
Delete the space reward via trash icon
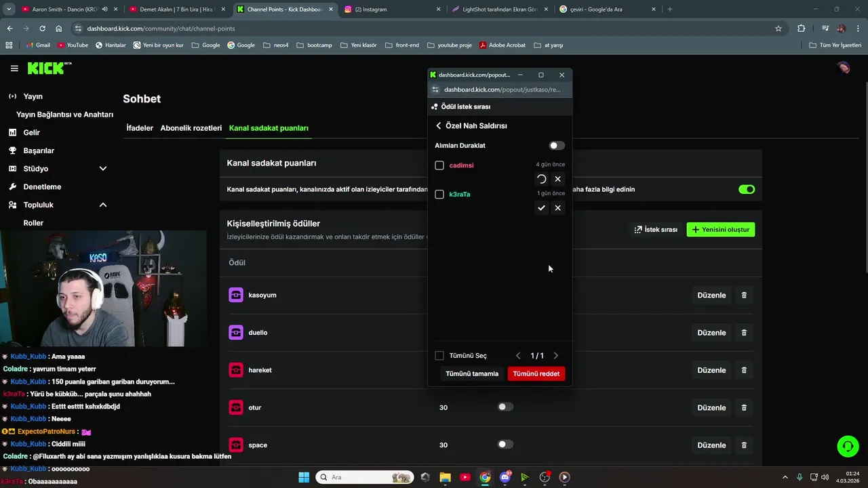click(744, 445)
